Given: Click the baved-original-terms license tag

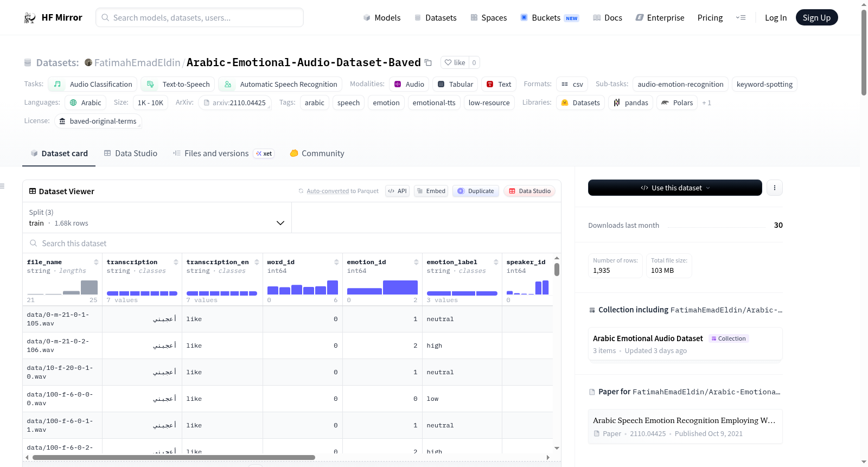Looking at the screenshot, I should [98, 121].
